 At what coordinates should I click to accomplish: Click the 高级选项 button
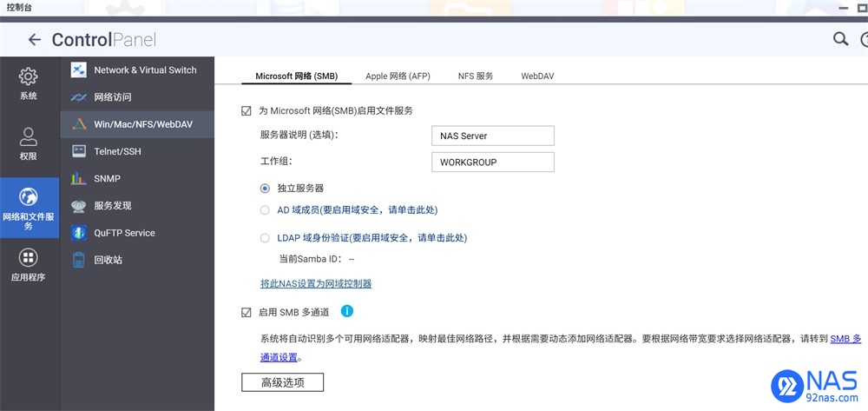[282, 382]
